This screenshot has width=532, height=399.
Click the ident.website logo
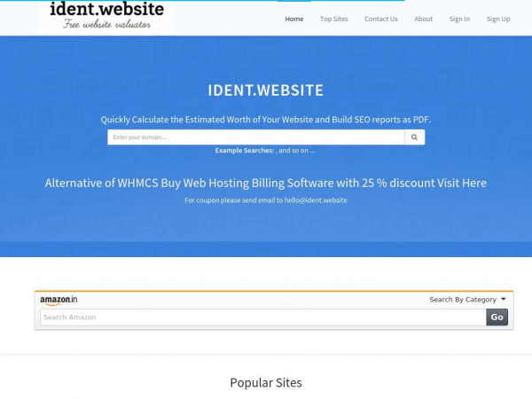click(x=107, y=16)
